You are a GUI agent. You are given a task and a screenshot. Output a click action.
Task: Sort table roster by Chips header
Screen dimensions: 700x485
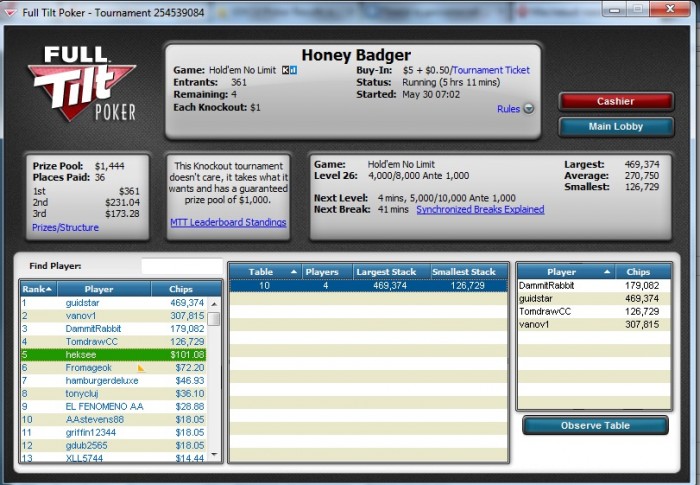click(x=643, y=272)
